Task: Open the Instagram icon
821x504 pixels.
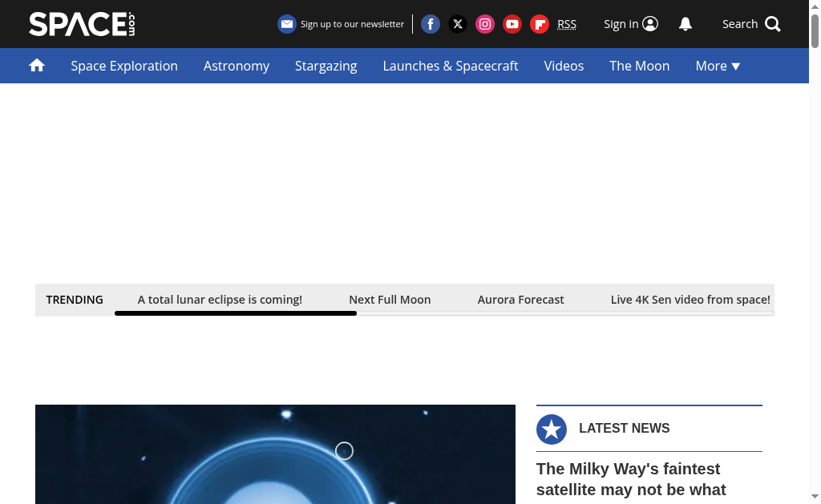Action: 485,24
